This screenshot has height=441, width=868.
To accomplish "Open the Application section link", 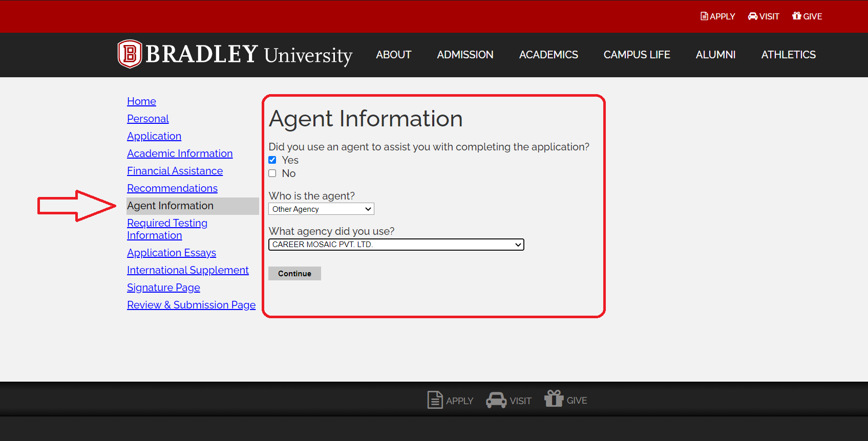I will coord(154,136).
